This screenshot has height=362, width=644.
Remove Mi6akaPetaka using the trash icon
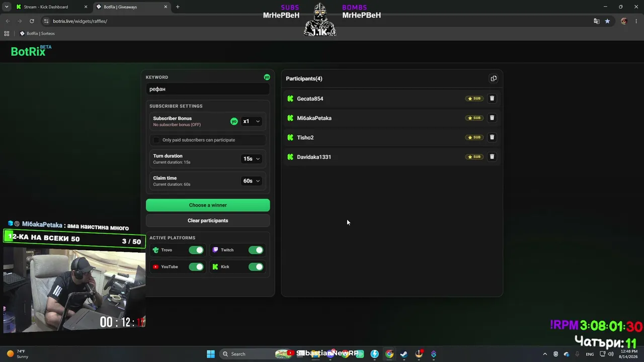[x=492, y=118]
